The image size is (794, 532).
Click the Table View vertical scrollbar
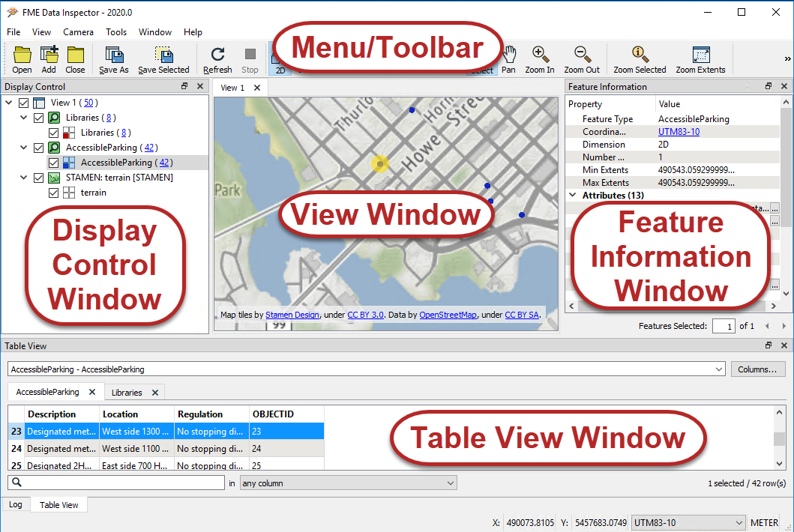coord(779,438)
